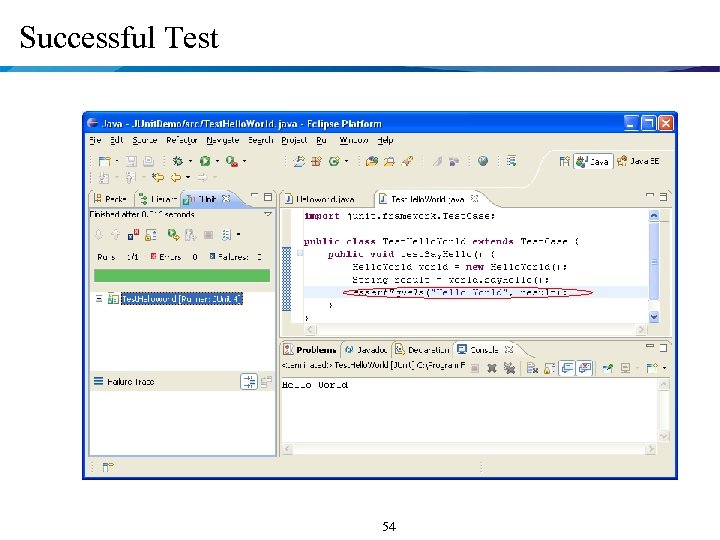Click Open Perspective icon left of Java
This screenshot has height=540, width=720.
(x=565, y=161)
